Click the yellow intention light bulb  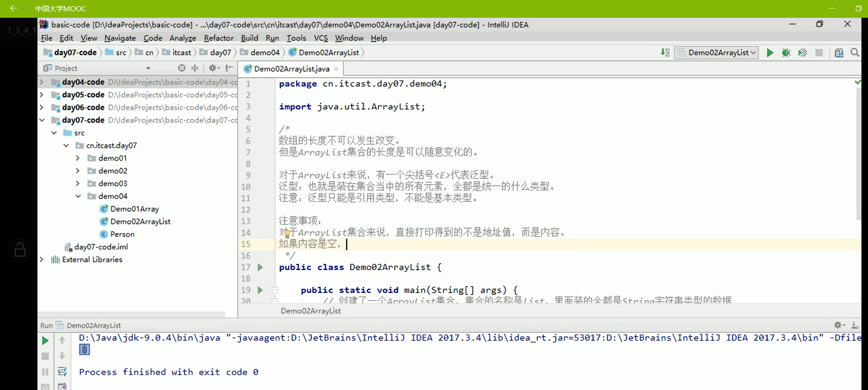pos(287,233)
